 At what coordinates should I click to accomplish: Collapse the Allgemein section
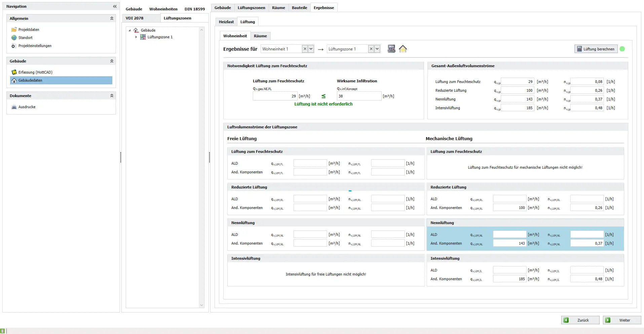point(112,18)
